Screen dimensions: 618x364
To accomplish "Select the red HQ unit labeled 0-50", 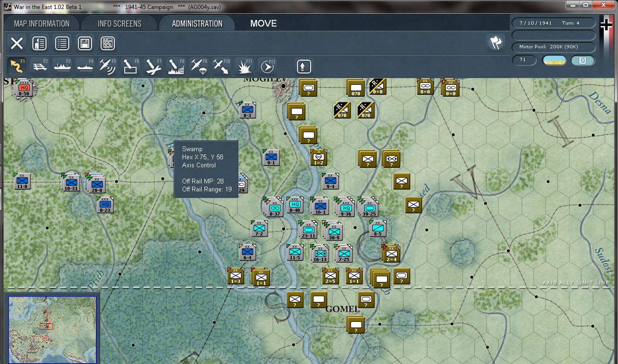I will [x=23, y=89].
